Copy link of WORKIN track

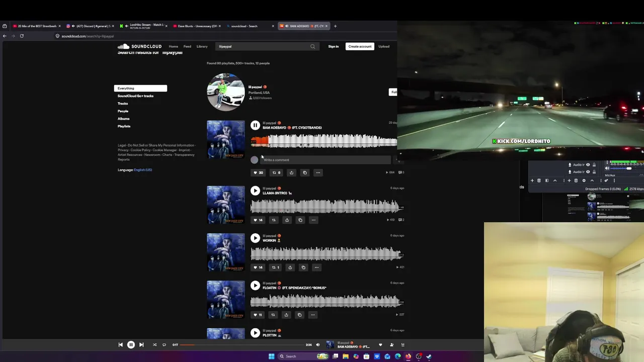tap(303, 267)
